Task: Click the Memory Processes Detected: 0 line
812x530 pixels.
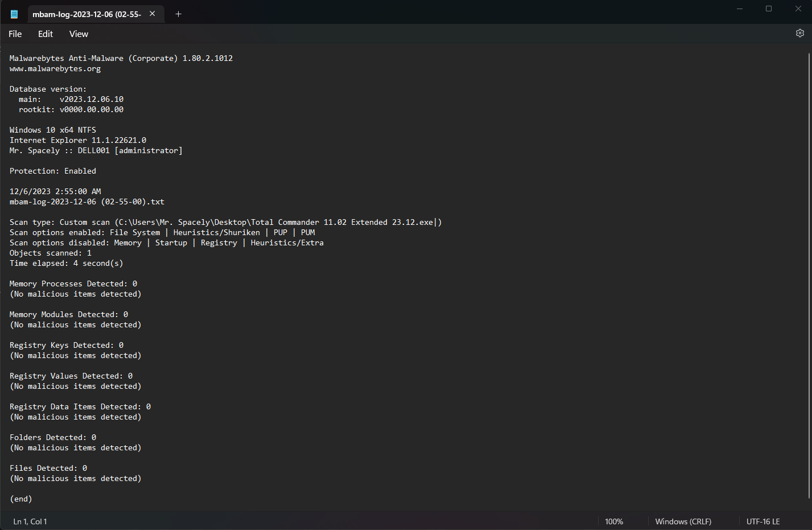Action: (x=73, y=284)
